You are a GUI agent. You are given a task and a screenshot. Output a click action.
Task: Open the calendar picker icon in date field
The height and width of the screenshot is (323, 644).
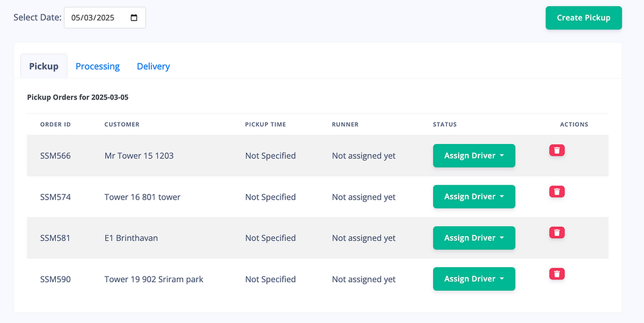134,18
